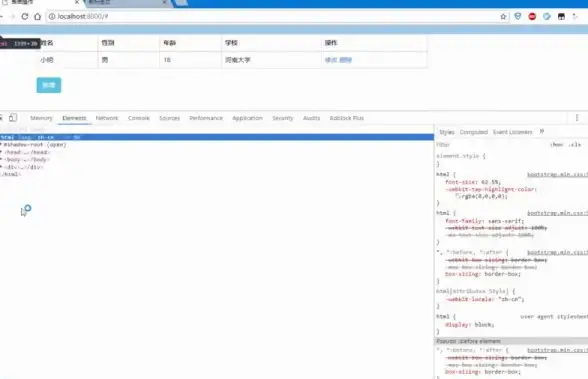Go to the browser home page
This screenshot has height=379, width=588.
pyautogui.click(x=38, y=16)
